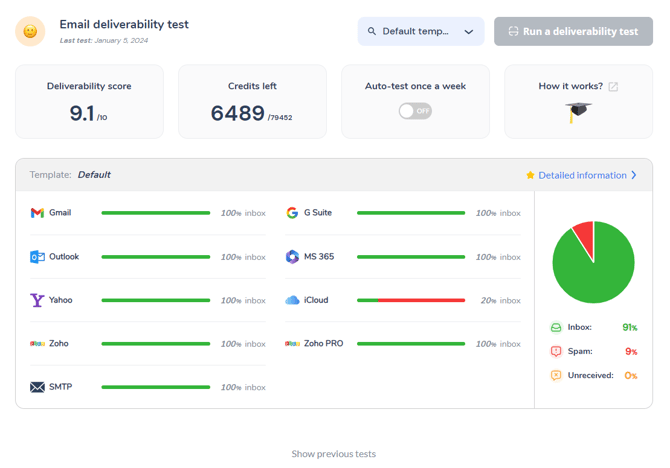Click the Zoho PRO provider icon
This screenshot has height=468, width=670.
click(x=292, y=344)
